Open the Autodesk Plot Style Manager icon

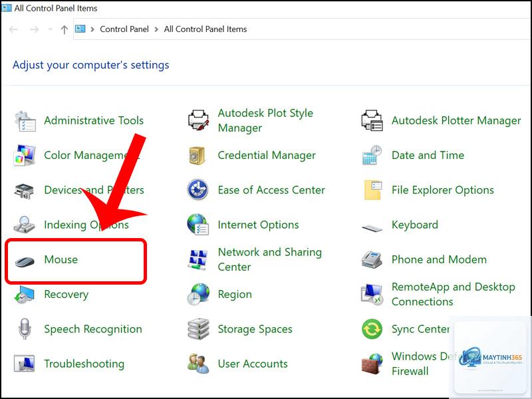point(198,120)
